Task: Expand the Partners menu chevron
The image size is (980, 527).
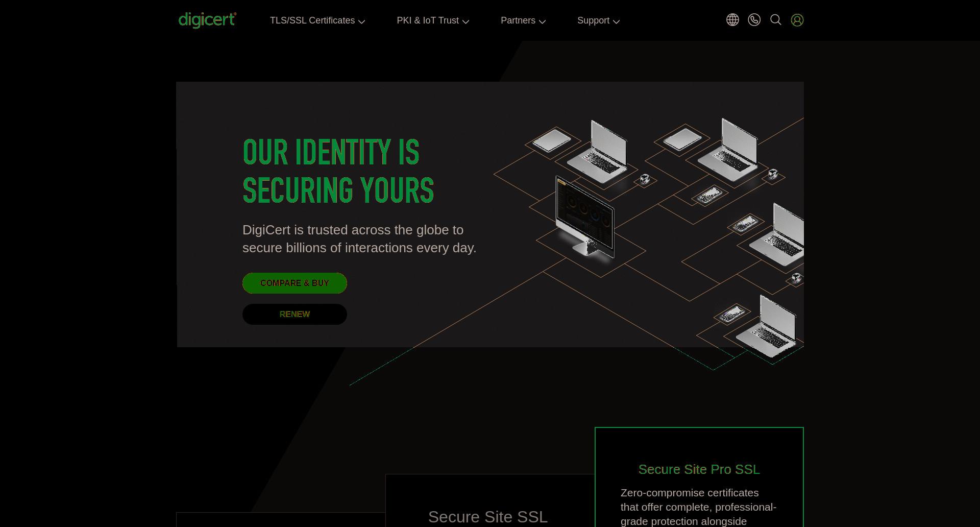Action: point(542,21)
